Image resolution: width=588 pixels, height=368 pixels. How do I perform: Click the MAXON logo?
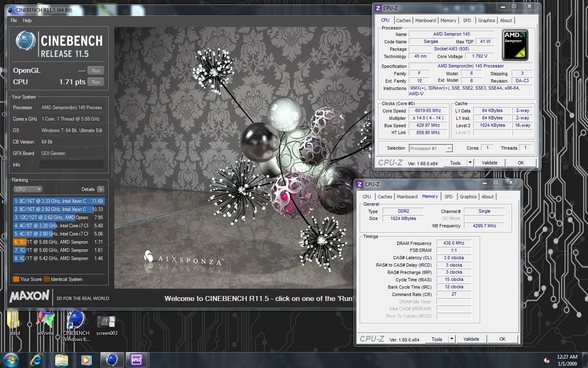click(29, 296)
